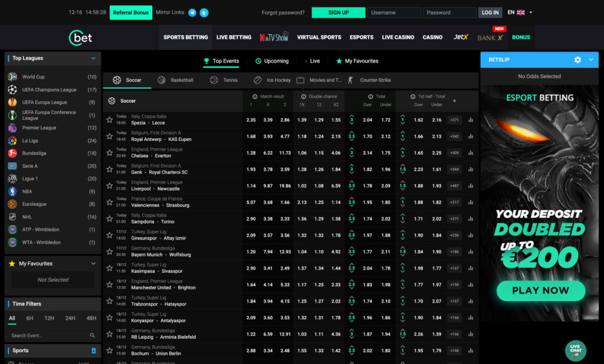This screenshot has width=604, height=364.
Task: Open the Basketball sport tab
Action: [176, 80]
